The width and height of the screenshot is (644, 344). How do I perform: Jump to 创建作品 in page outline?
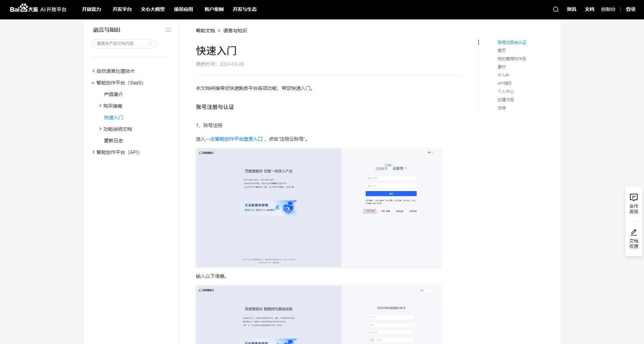506,100
